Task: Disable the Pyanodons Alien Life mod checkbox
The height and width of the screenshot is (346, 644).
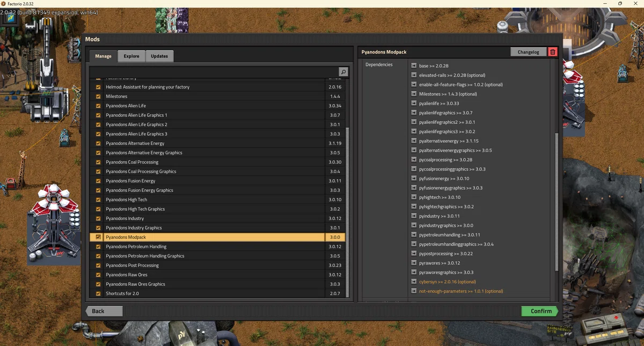Action: (x=98, y=106)
